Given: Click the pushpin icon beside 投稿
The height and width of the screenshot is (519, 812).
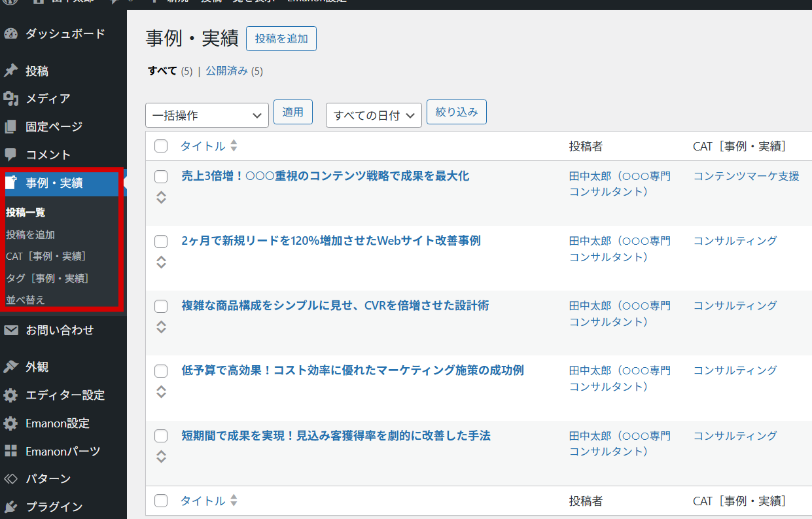Looking at the screenshot, I should (x=10, y=71).
